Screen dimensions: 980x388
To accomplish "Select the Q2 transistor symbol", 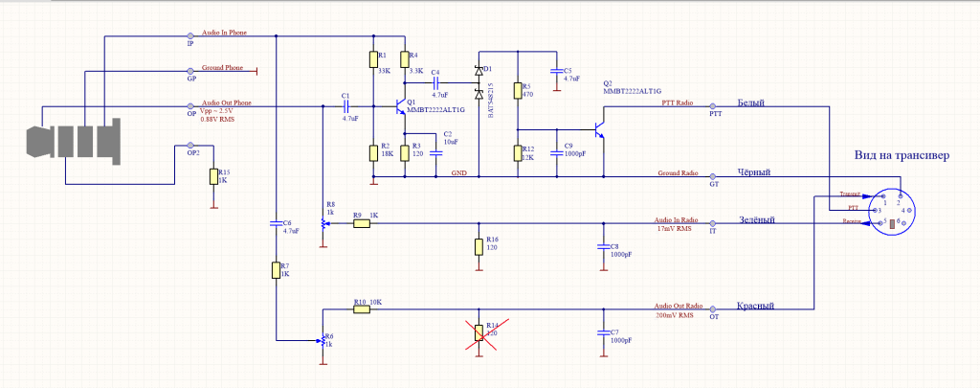I will (600, 129).
